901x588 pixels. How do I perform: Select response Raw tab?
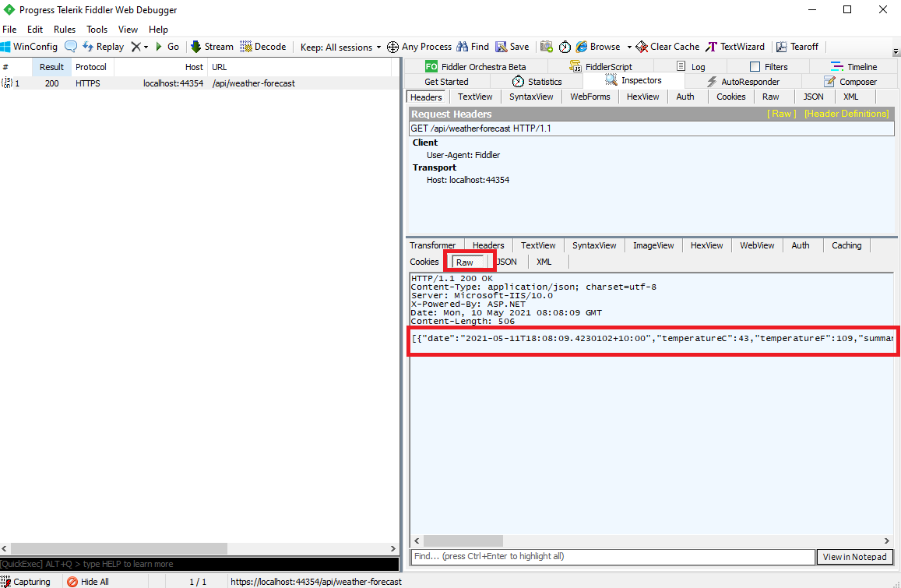click(x=468, y=262)
